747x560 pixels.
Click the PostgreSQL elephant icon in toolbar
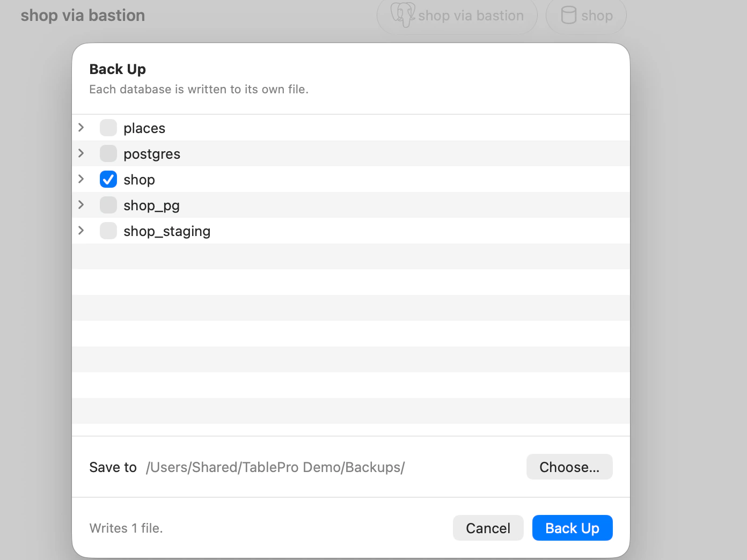click(402, 14)
